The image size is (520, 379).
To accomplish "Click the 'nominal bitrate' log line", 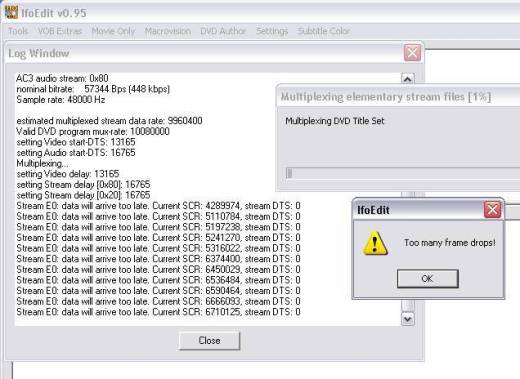I will pyautogui.click(x=93, y=89).
